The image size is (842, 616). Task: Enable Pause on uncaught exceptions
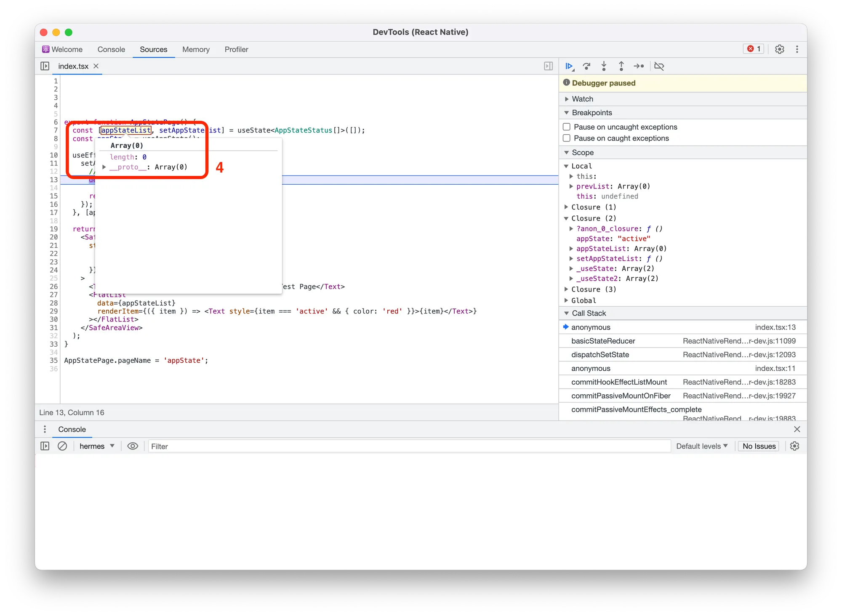pos(567,127)
